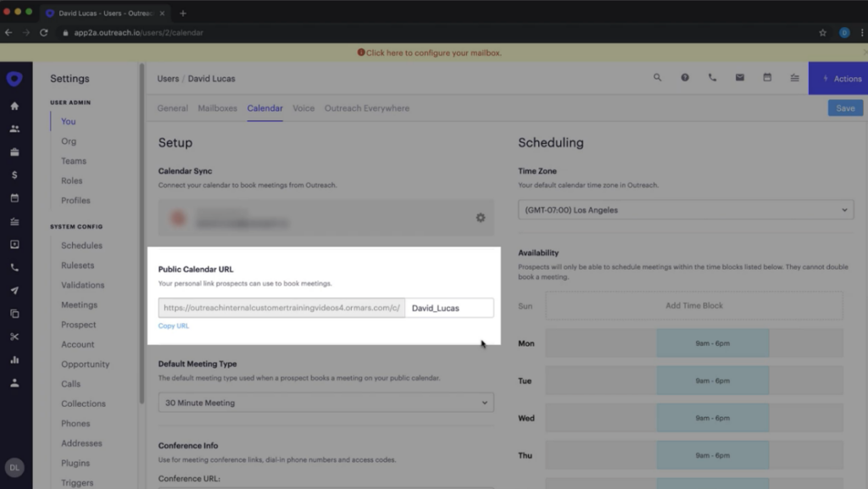Click the public calendar base URL field
The width and height of the screenshot is (868, 489).
[x=281, y=308]
